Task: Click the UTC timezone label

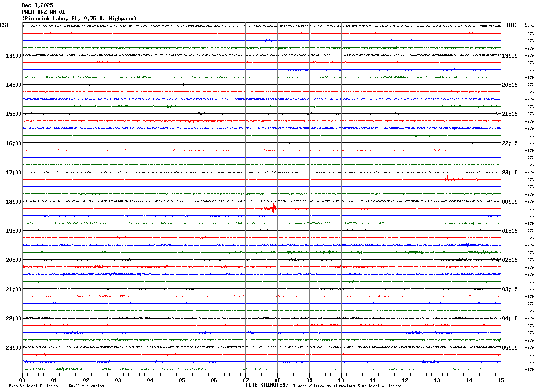Action: point(512,25)
